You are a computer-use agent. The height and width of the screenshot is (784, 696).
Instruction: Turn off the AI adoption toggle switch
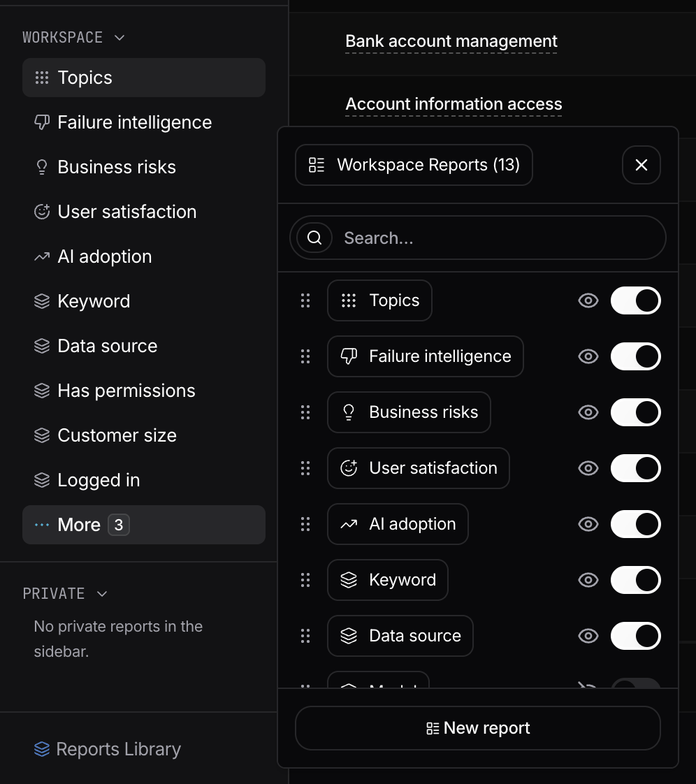click(x=635, y=524)
